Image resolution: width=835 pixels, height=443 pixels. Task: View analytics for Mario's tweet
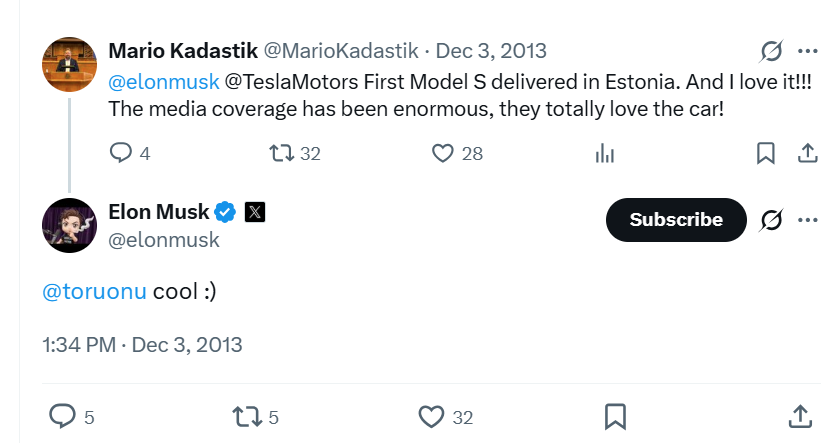(x=604, y=153)
